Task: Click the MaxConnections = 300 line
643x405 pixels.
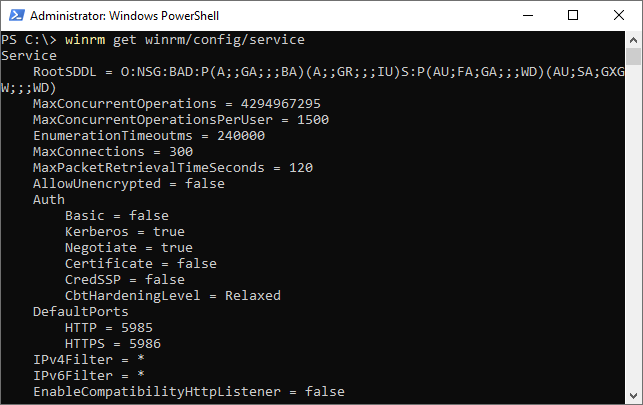Action: coord(113,152)
